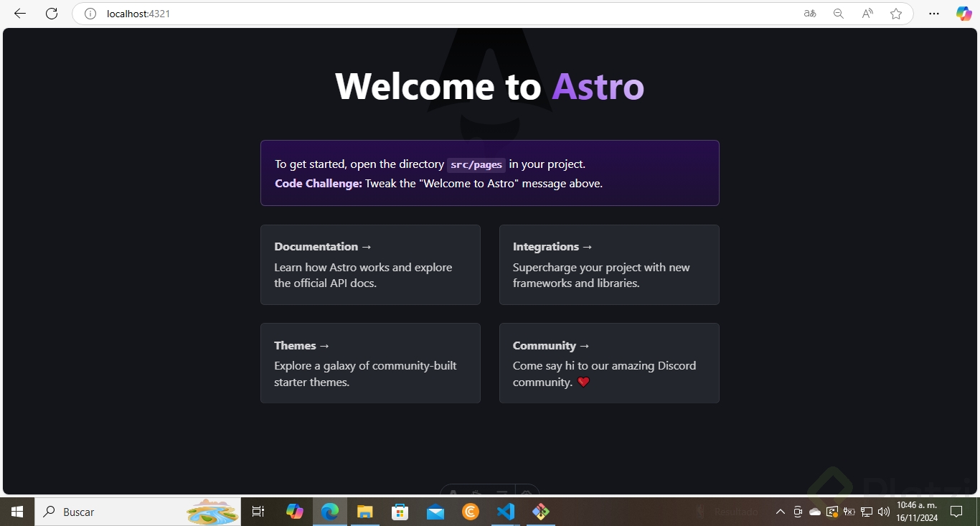Open File Explorer from the taskbar
This screenshot has height=526, width=980.
365,512
